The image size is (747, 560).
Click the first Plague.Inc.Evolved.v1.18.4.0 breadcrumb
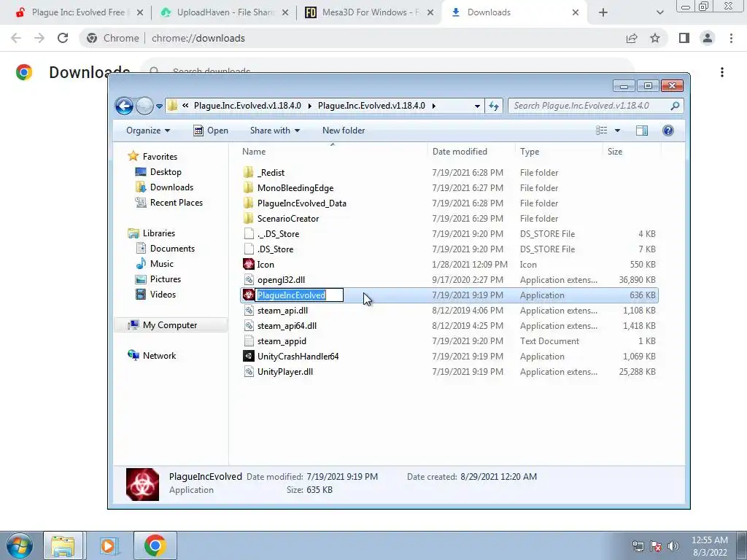coord(247,106)
